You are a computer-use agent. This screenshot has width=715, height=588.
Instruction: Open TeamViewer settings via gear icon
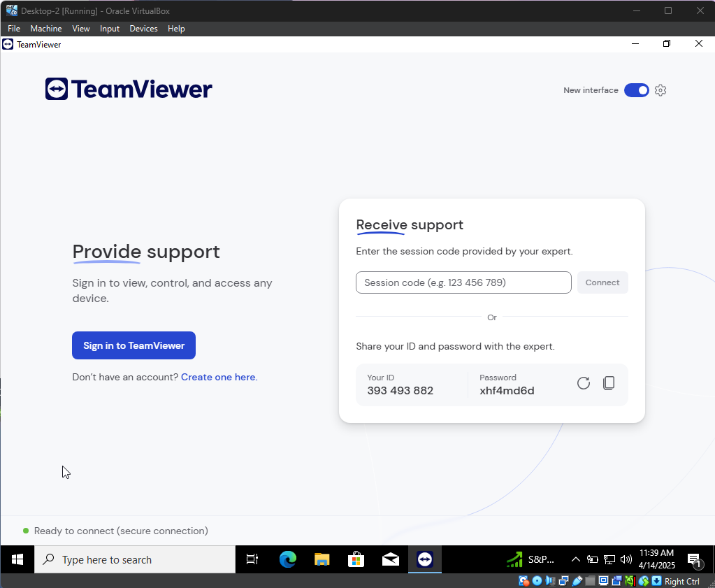click(x=660, y=90)
